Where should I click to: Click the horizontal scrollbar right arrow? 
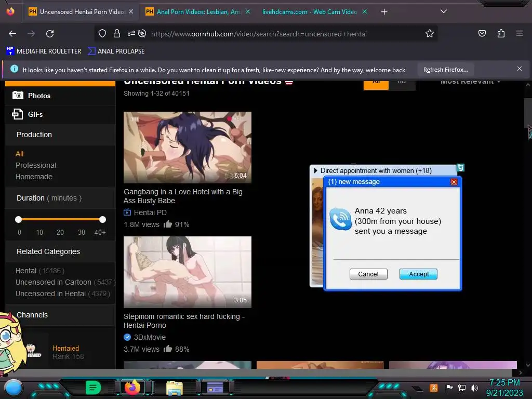[521, 373]
